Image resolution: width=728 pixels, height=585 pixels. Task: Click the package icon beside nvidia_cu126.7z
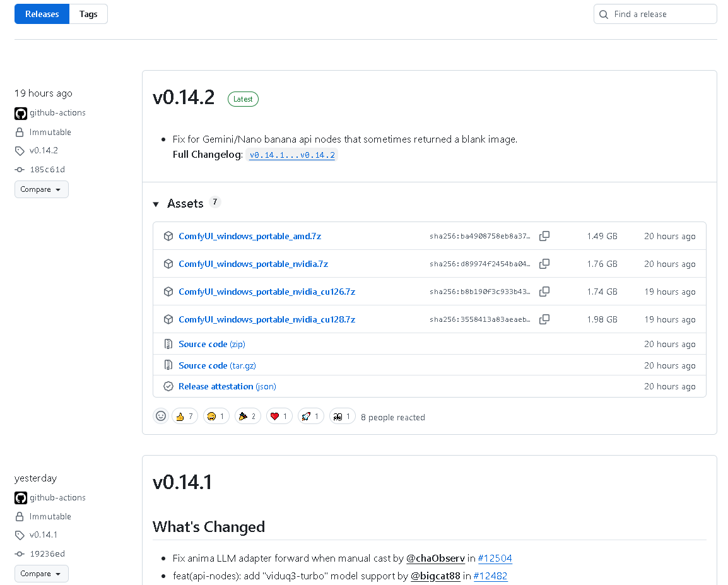(168, 292)
